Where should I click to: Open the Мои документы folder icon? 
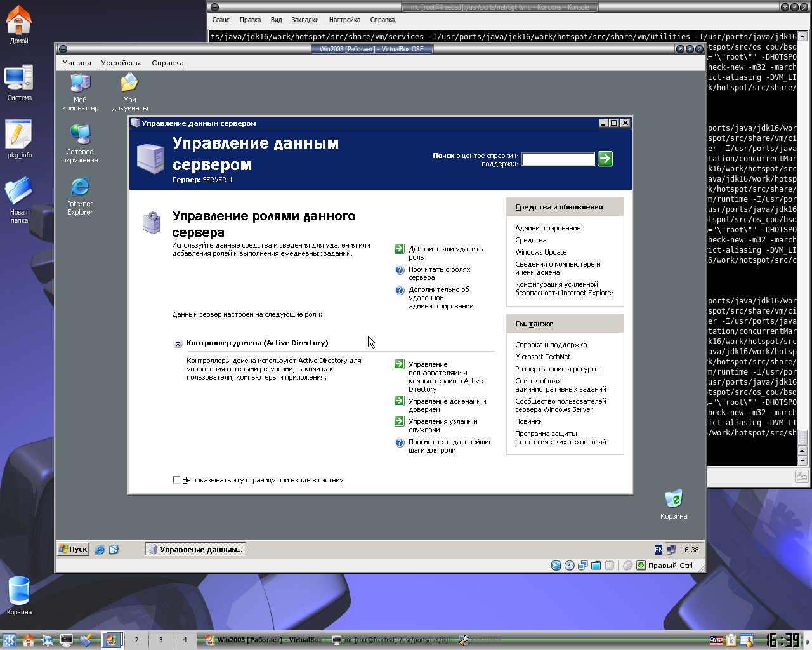129,84
